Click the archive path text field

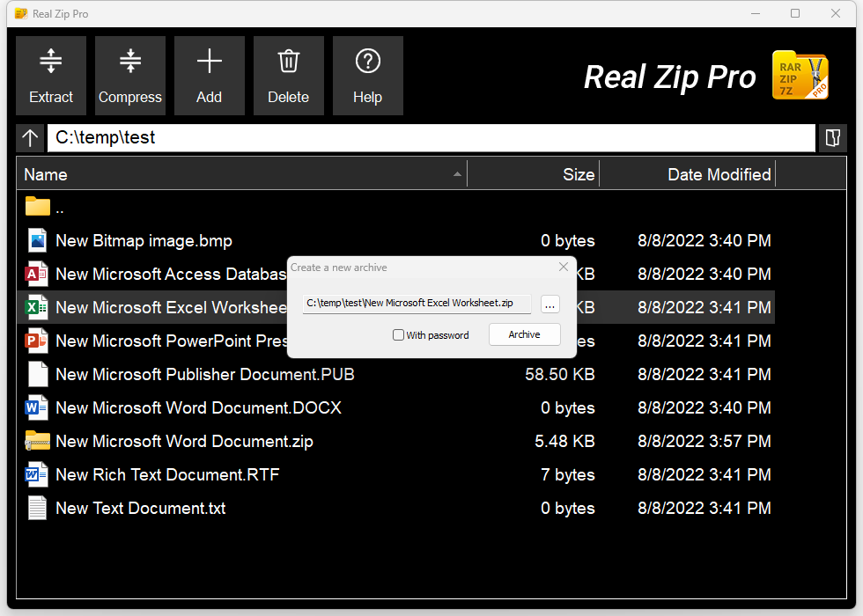416,304
